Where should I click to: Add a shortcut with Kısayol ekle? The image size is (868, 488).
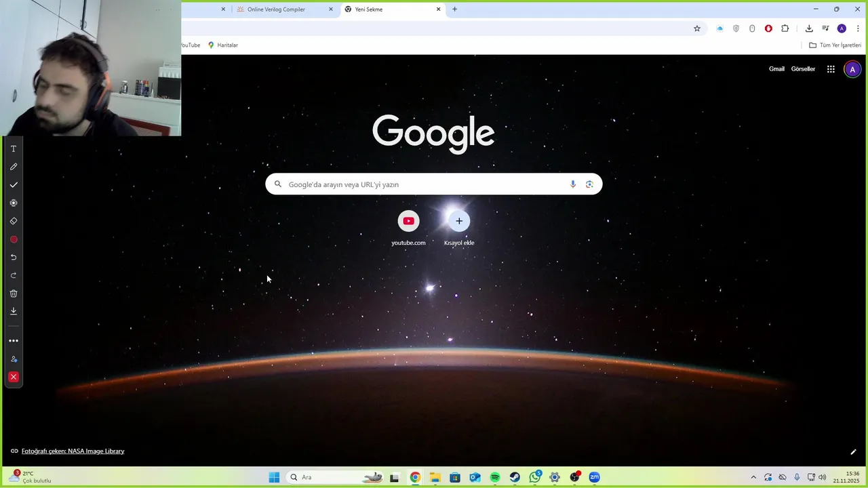click(x=459, y=228)
